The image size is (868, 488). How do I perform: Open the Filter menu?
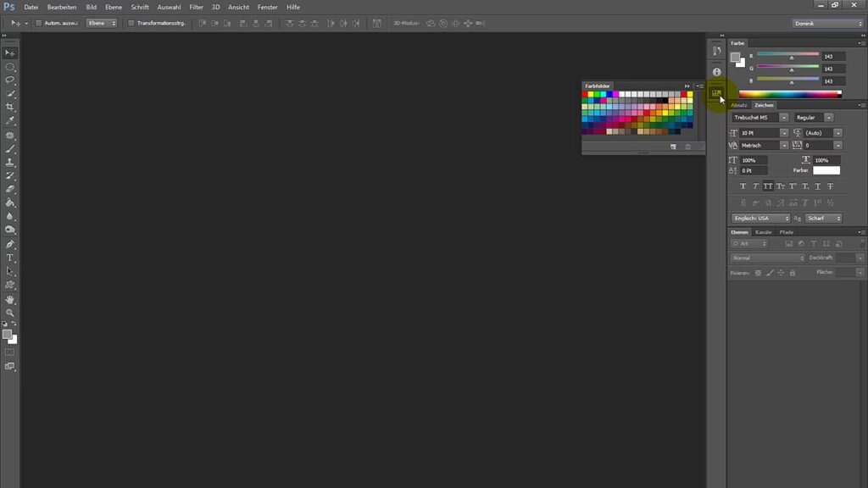196,7
